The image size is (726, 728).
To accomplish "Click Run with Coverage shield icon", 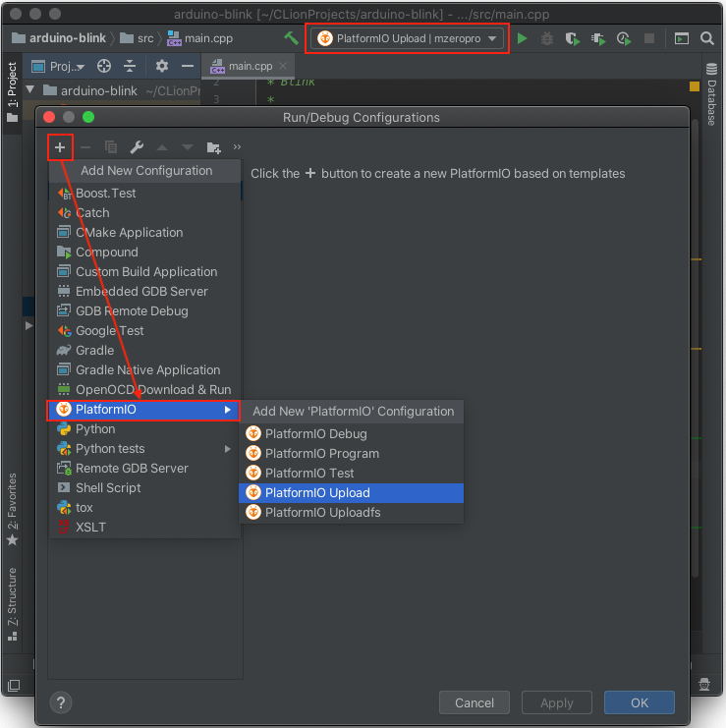I will click(573, 38).
